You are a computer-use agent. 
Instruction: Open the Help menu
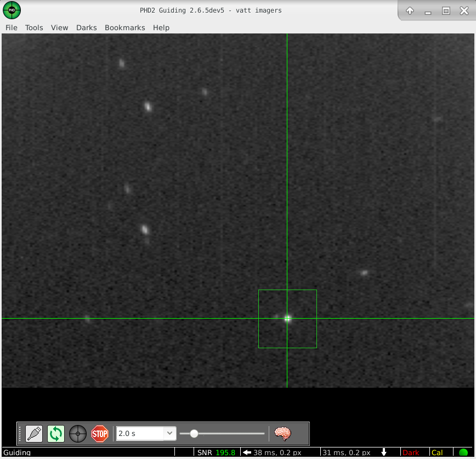pos(161,27)
